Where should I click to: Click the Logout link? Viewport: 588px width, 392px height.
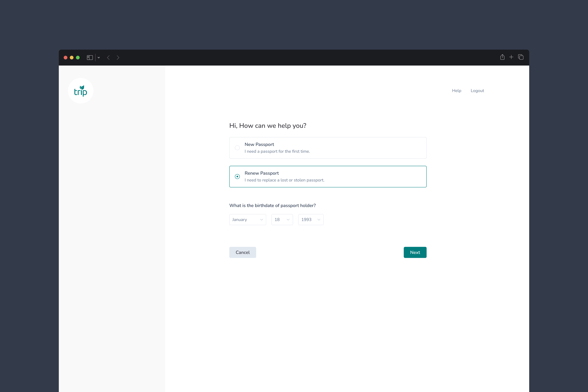point(477,91)
